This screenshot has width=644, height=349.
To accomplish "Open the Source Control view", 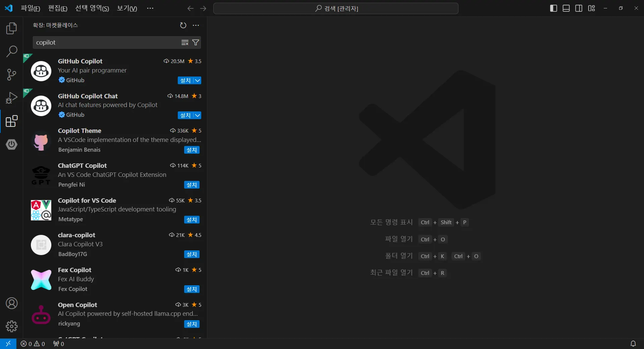I will [11, 75].
